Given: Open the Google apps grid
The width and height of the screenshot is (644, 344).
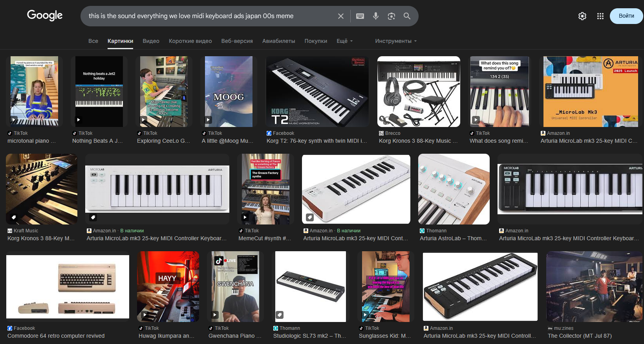Looking at the screenshot, I should pos(600,16).
